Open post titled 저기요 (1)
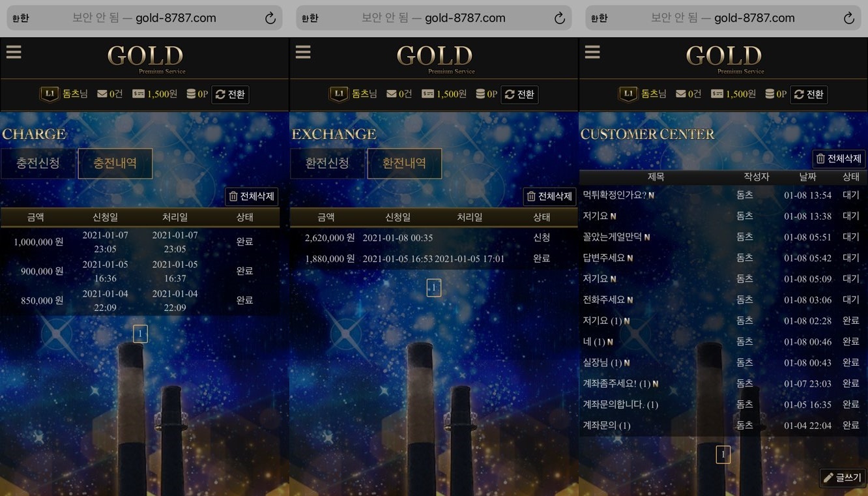The width and height of the screenshot is (868, 496). [603, 321]
